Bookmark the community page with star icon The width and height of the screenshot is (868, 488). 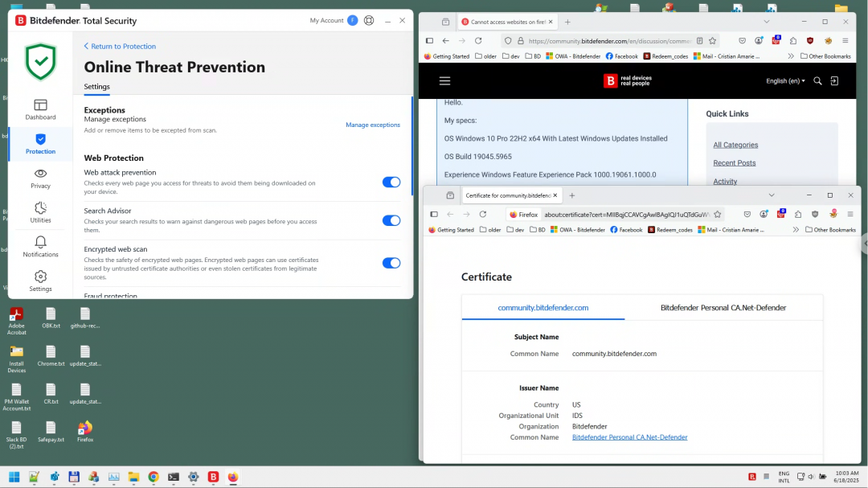(712, 40)
